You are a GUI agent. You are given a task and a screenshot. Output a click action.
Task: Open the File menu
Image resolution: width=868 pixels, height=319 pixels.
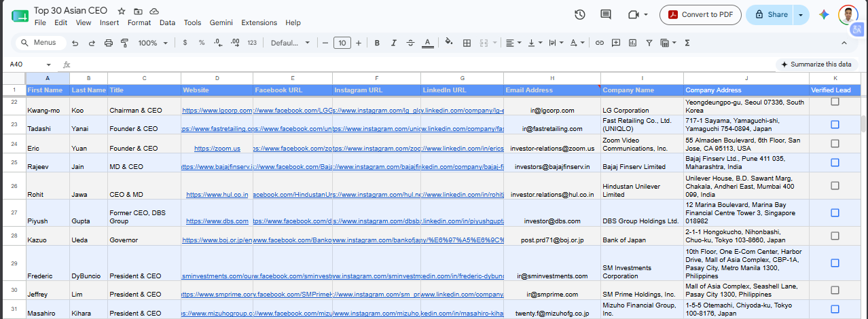tap(40, 22)
